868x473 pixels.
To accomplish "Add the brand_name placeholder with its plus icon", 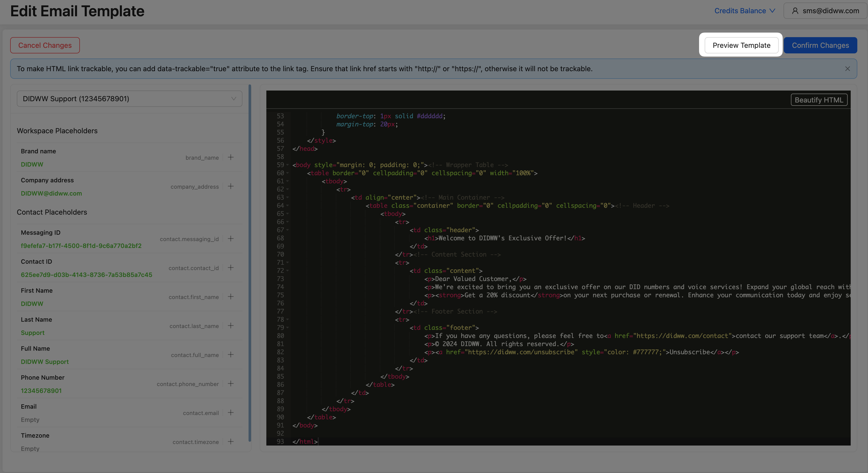I will coord(230,157).
